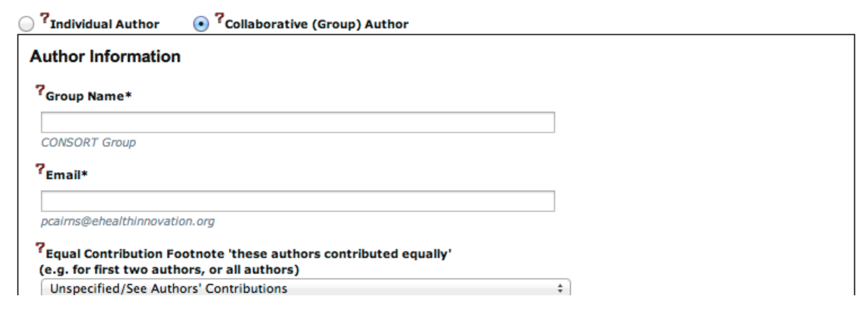Image resolution: width=868 pixels, height=322 pixels.
Task: Click the pcairns@ehealthinnovation.org example text
Action: coord(128,222)
